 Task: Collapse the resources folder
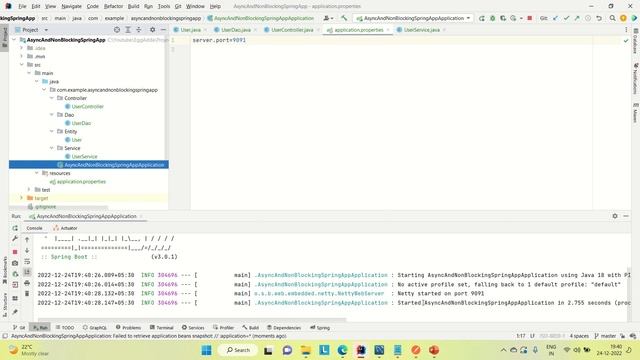(37, 173)
